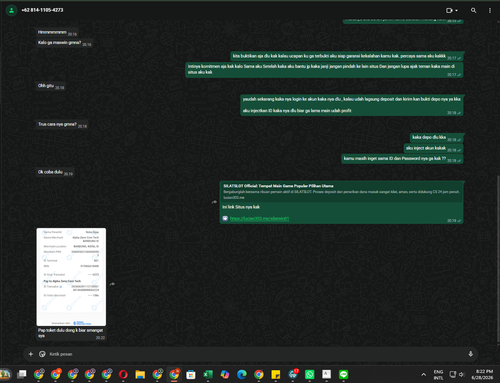Viewport: 500px width, 383px height.
Task: Switch to the active Chrome window with red underline
Action: click(174, 374)
